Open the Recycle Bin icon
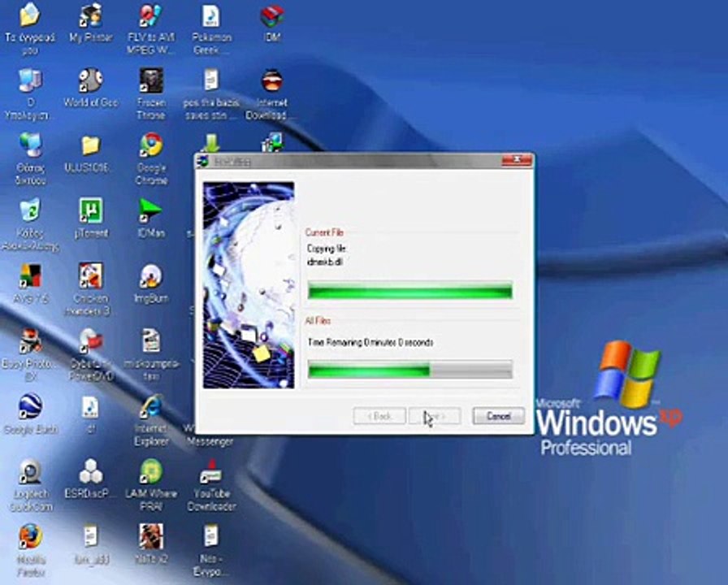 [x=30, y=210]
